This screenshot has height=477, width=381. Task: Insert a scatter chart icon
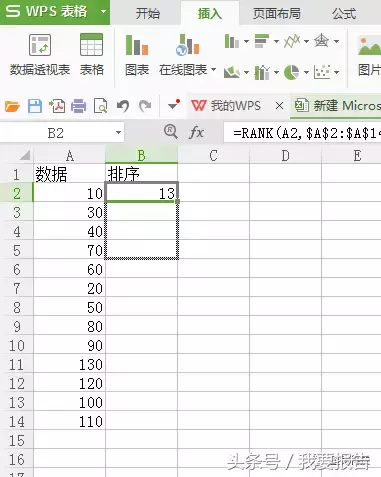(322, 72)
